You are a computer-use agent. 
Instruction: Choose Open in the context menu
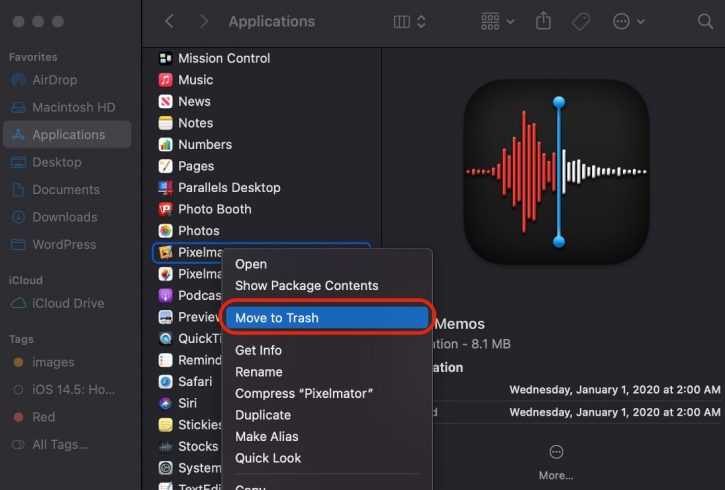327,264
